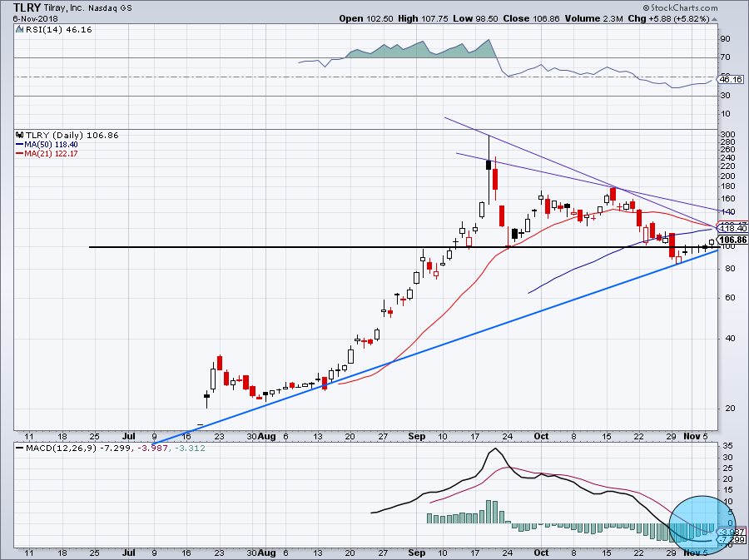The width and height of the screenshot is (749, 560).
Task: Click the 6-Nov-2018 chart date
Action: pos(35,19)
